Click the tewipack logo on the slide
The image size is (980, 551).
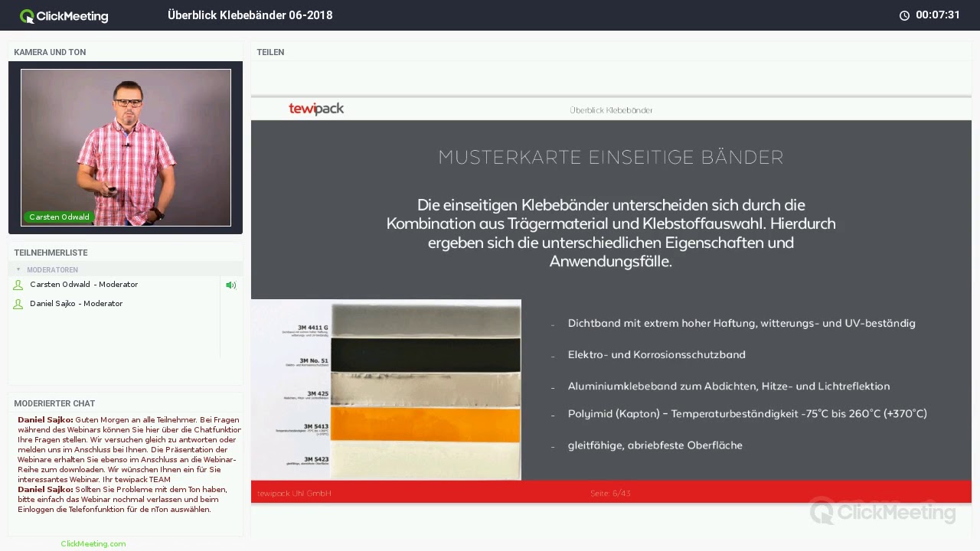click(316, 109)
